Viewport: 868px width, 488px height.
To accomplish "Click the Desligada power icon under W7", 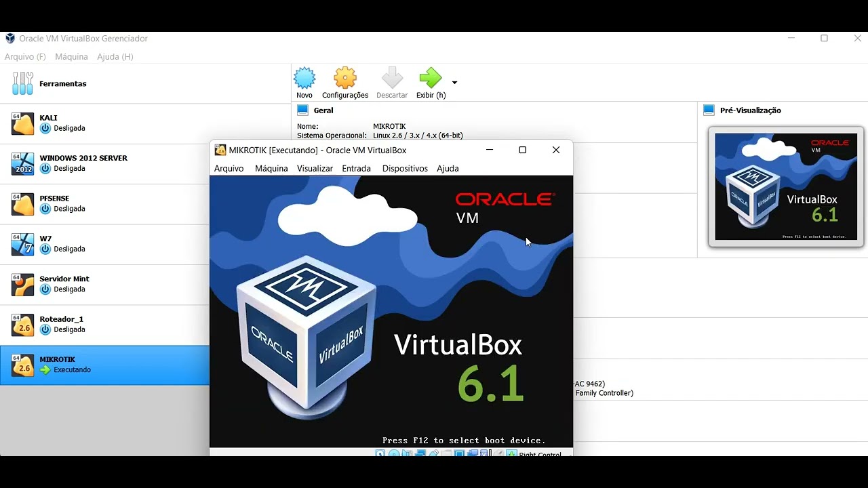I will [45, 249].
